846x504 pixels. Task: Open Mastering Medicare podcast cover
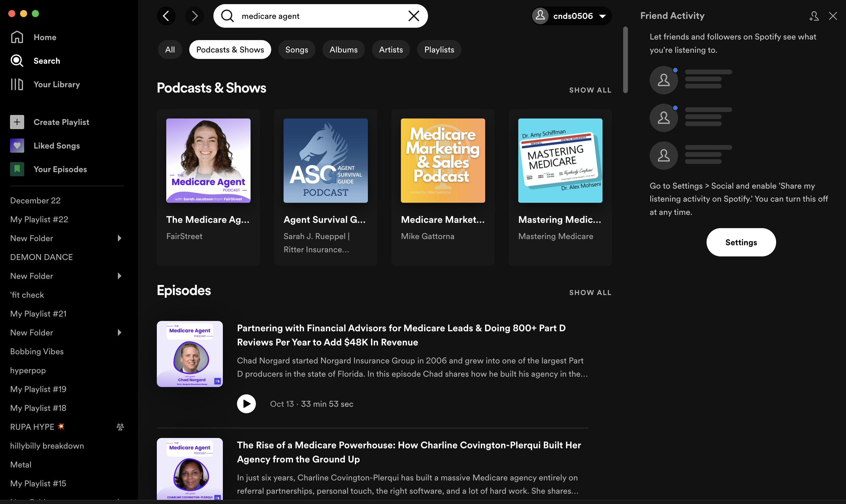tap(560, 161)
